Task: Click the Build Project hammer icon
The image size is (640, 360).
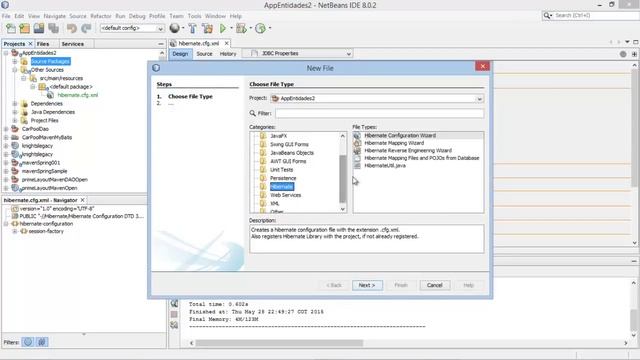Action: [x=193, y=28]
